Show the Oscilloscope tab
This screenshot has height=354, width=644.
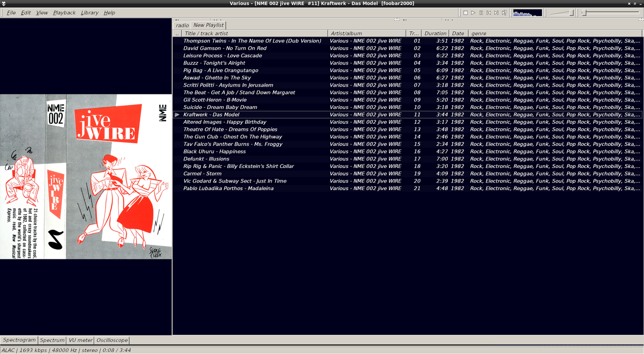click(x=112, y=340)
